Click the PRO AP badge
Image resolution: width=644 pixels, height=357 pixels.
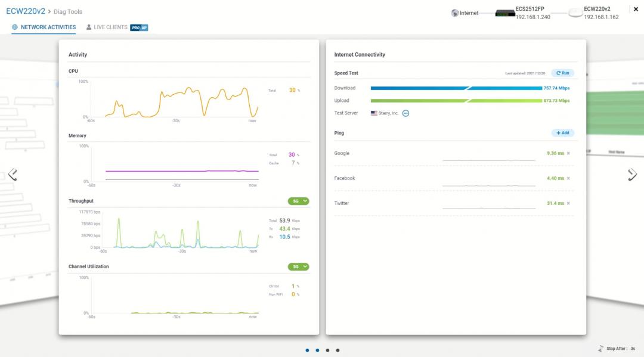coord(139,27)
